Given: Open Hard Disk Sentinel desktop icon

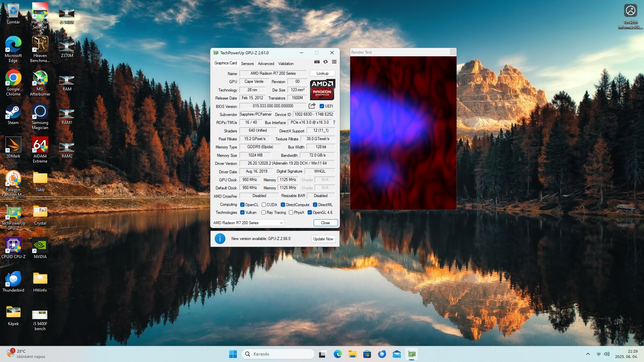Looking at the screenshot, I should [x=40, y=15].
